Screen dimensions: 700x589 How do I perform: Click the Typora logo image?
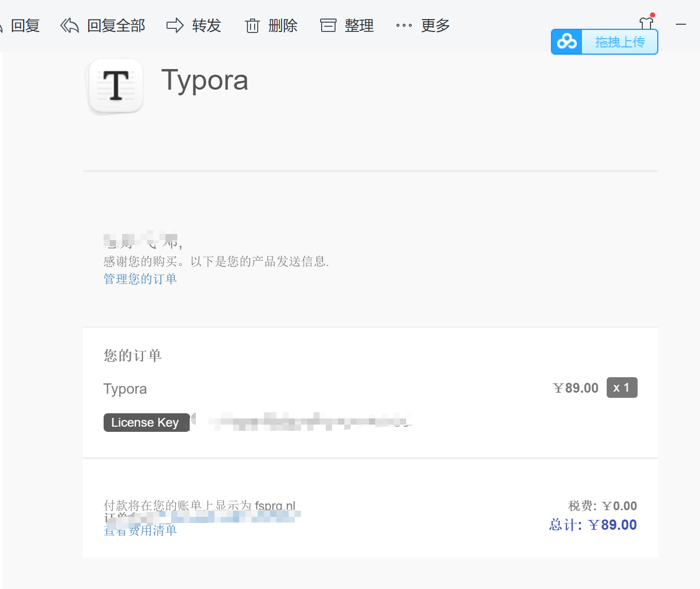(116, 86)
